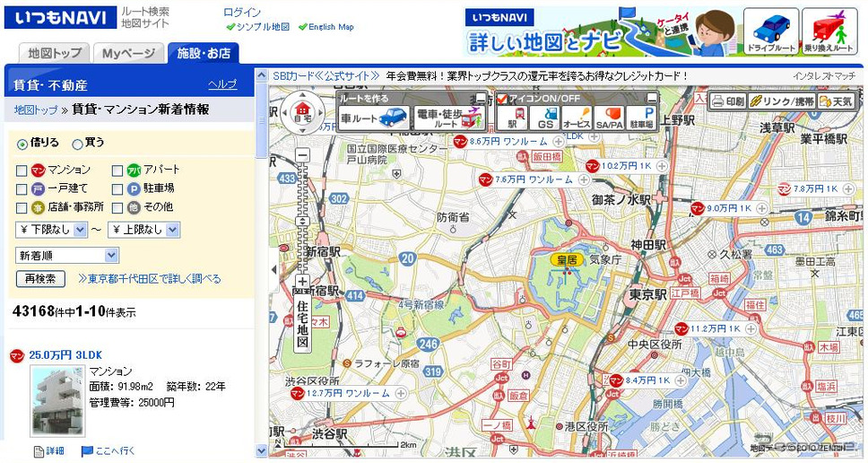
Task: Click the ここへ行く link
Action: click(115, 451)
